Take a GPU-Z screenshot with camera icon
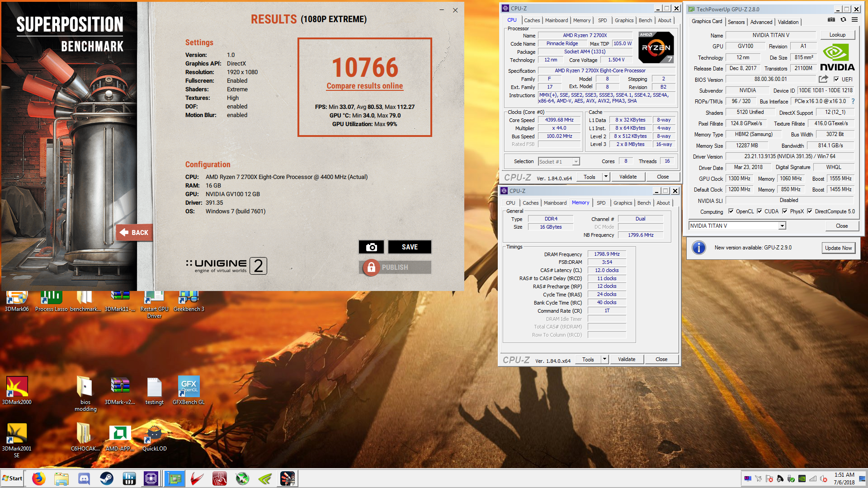Image resolution: width=868 pixels, height=488 pixels. point(831,20)
